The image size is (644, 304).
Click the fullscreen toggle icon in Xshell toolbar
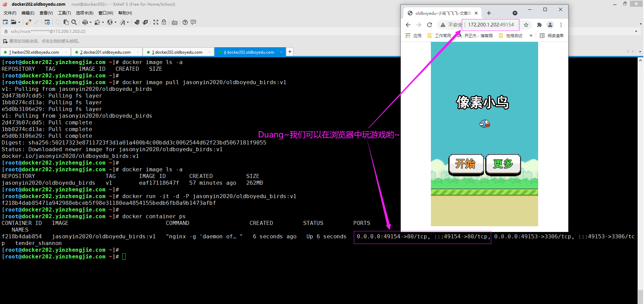coord(156,22)
